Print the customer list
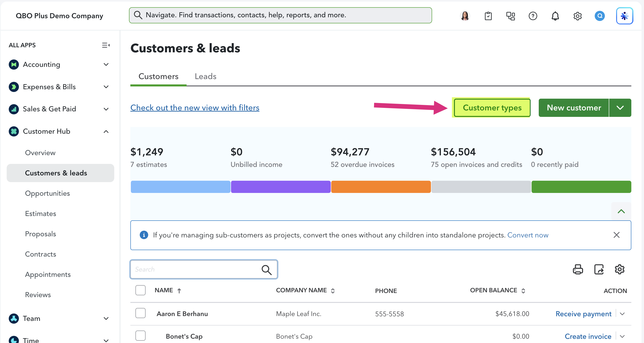The height and width of the screenshot is (343, 644). (x=578, y=269)
